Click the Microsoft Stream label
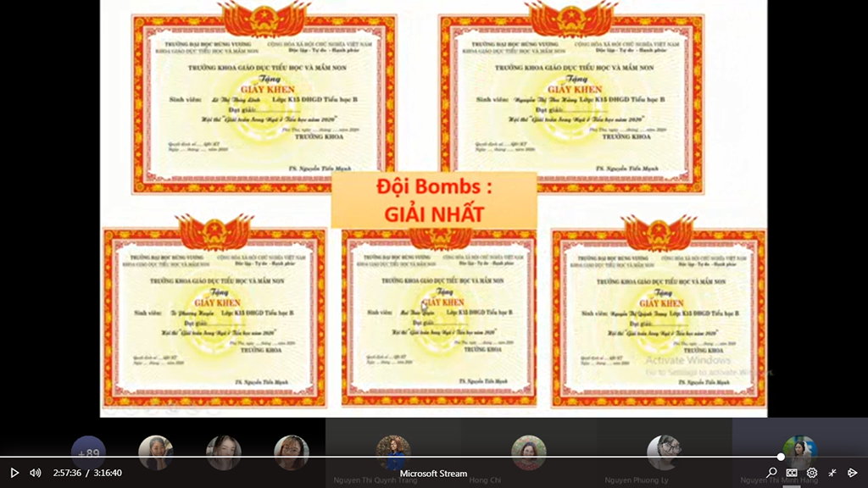The width and height of the screenshot is (868, 488). pos(433,474)
